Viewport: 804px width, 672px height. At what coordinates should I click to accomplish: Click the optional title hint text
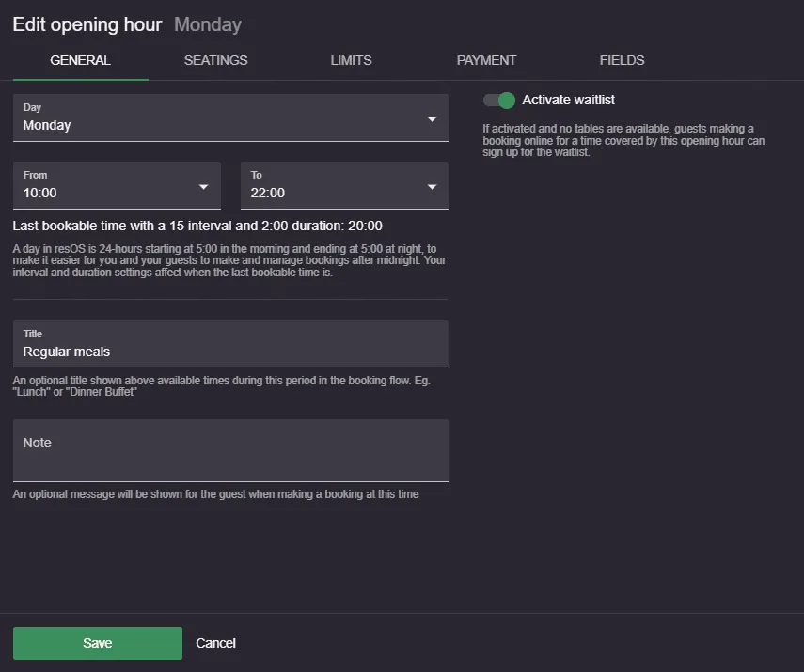pyautogui.click(x=222, y=386)
